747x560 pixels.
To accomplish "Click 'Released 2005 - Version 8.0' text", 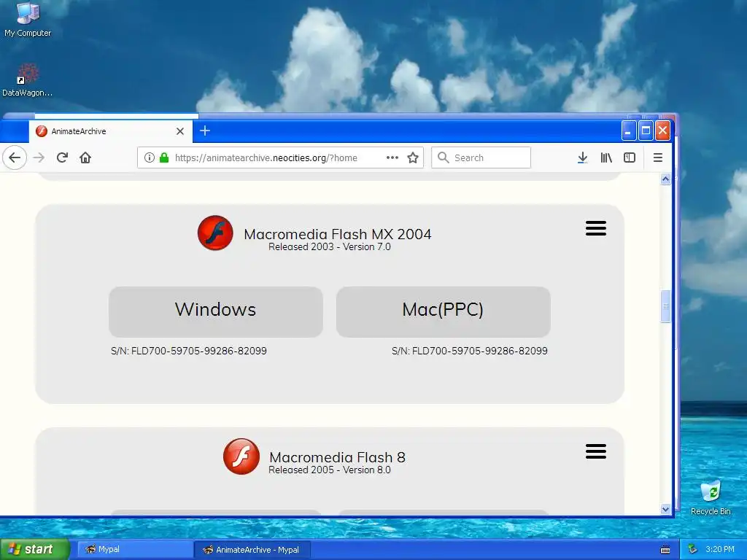I will [330, 470].
